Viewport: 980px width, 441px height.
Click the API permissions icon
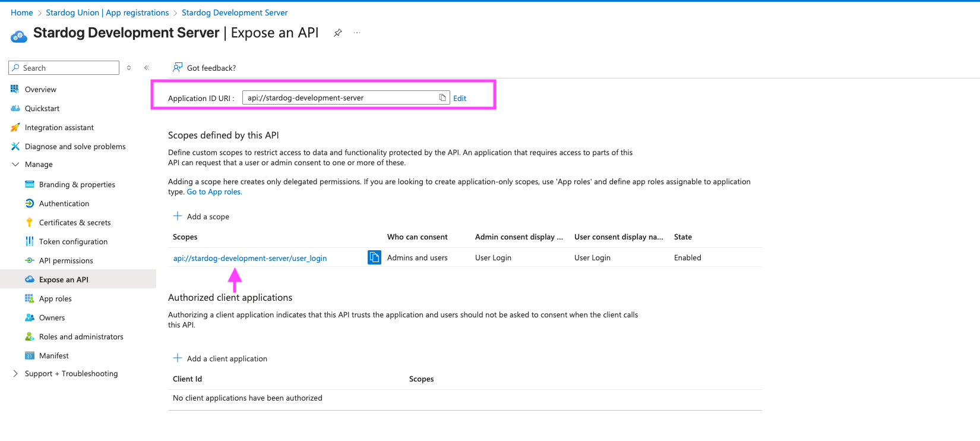tap(30, 260)
